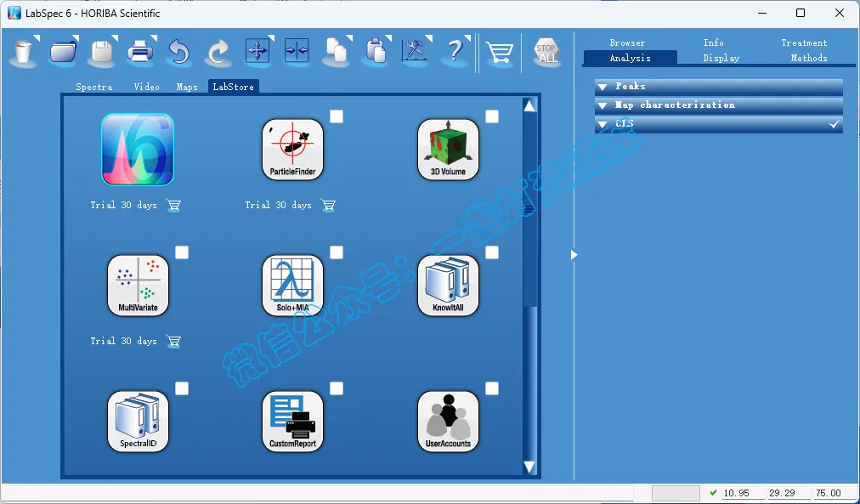860x504 pixels.
Task: Save using the floppy disk icon
Action: click(102, 53)
